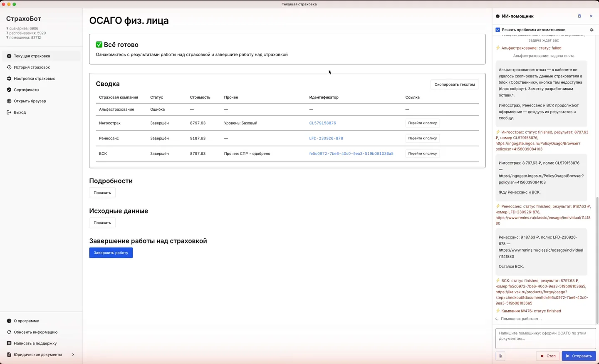Image resolution: width=599 pixels, height=364 pixels.
Task: Attach a file with the paperclip icon
Action: click(x=500, y=356)
